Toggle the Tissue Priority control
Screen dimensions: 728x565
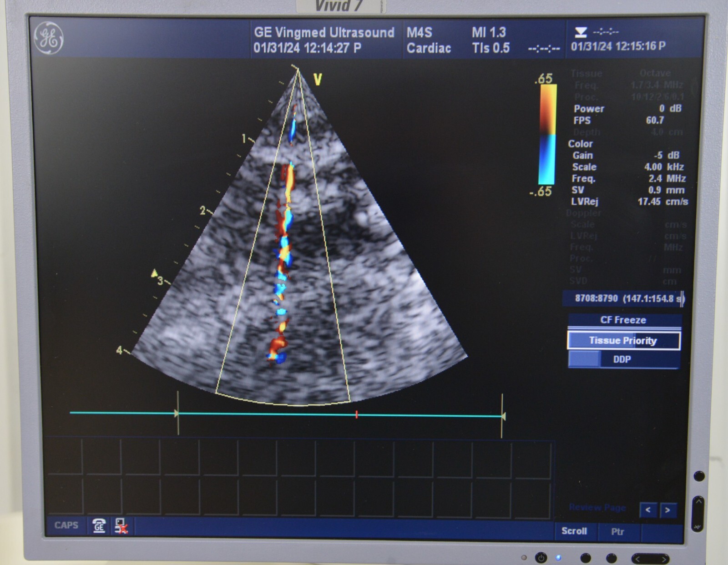(623, 340)
